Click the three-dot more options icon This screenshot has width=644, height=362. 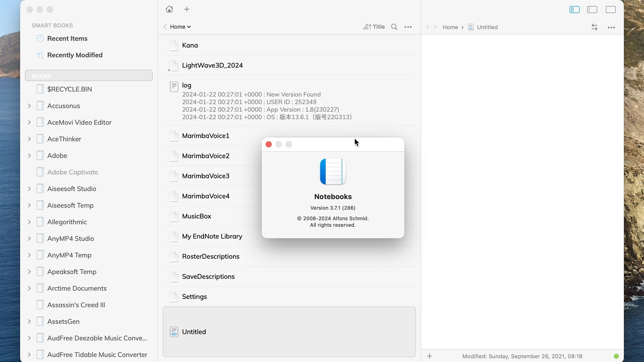(408, 26)
